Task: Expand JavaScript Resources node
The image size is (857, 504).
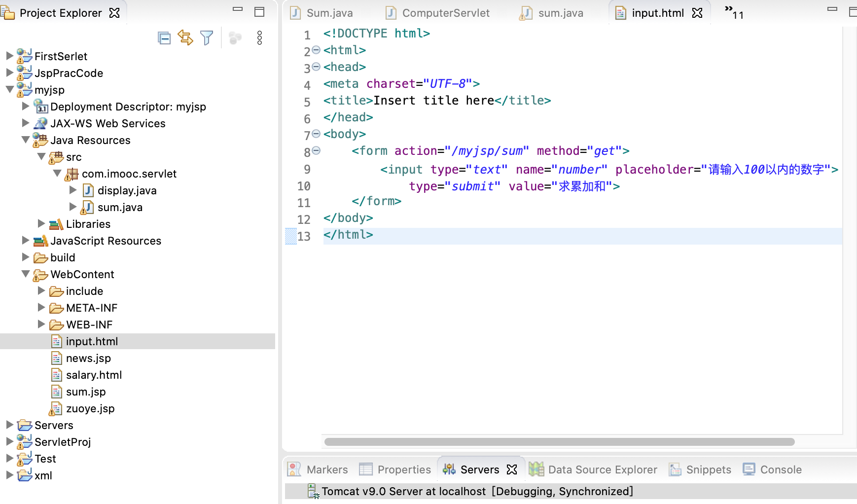Action: (x=25, y=240)
